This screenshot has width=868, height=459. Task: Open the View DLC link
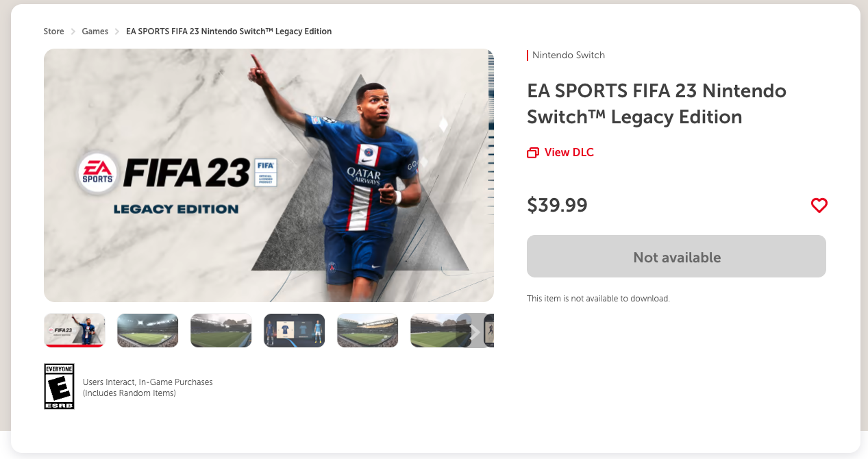tap(569, 153)
